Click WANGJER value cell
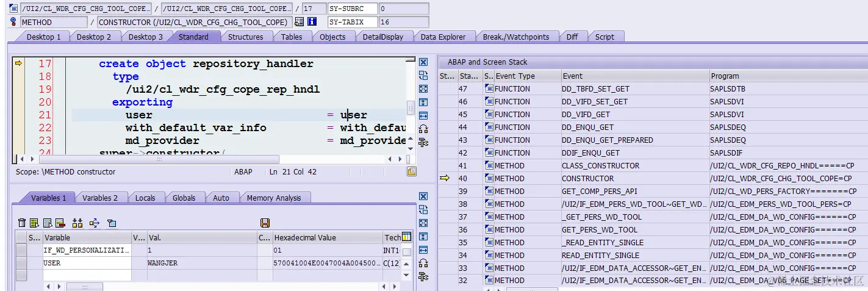This screenshot has height=291, width=868. 201,263
